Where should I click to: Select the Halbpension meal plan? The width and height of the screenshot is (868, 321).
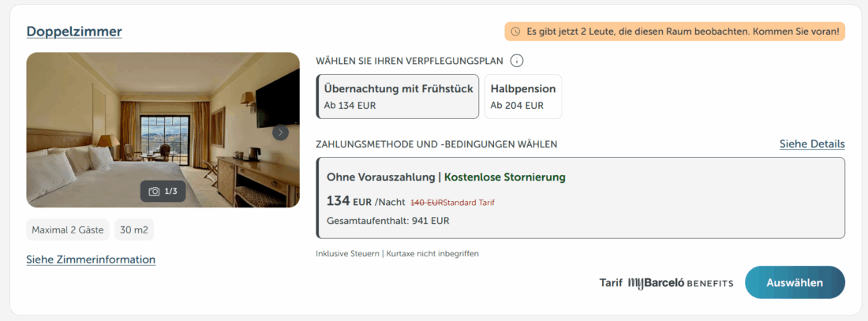click(x=523, y=97)
